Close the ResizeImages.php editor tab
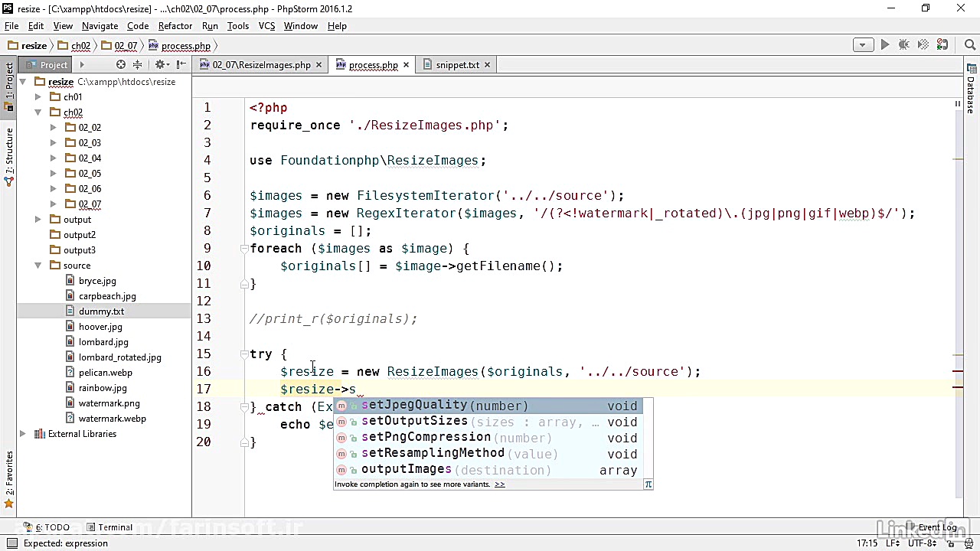 (318, 65)
